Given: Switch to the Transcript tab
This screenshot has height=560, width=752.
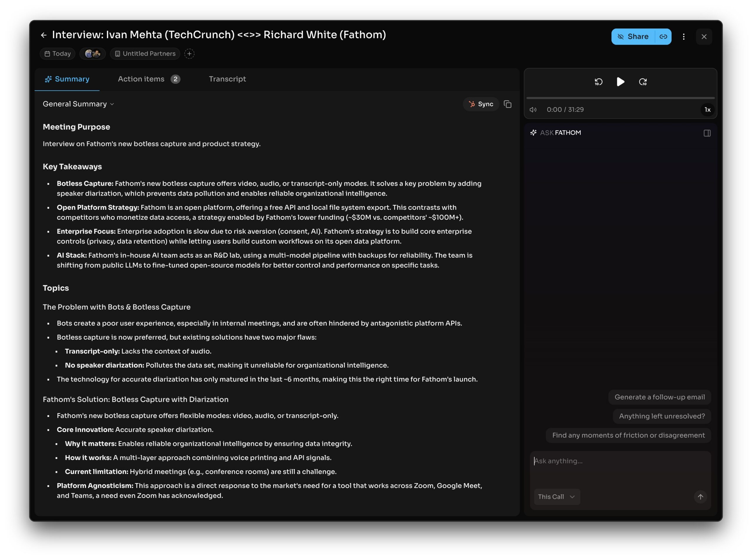Looking at the screenshot, I should click(227, 79).
